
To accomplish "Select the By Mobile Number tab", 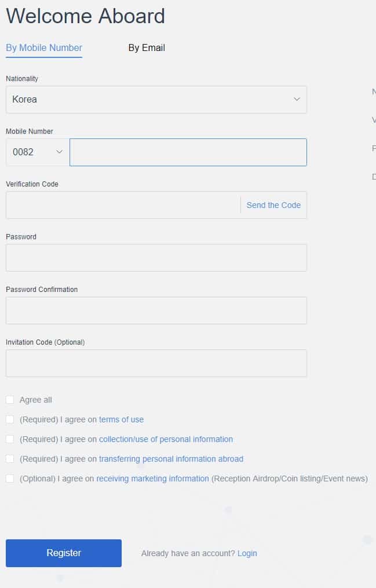I will tap(44, 48).
